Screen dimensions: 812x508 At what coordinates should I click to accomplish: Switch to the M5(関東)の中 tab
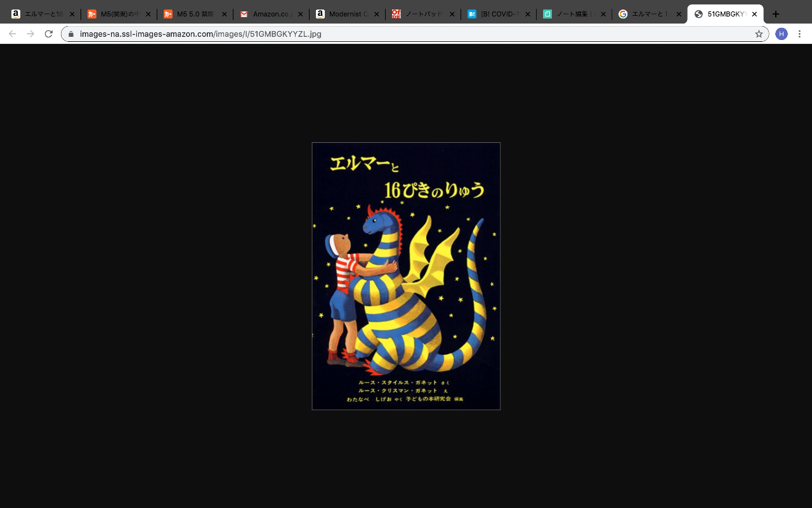(x=119, y=14)
